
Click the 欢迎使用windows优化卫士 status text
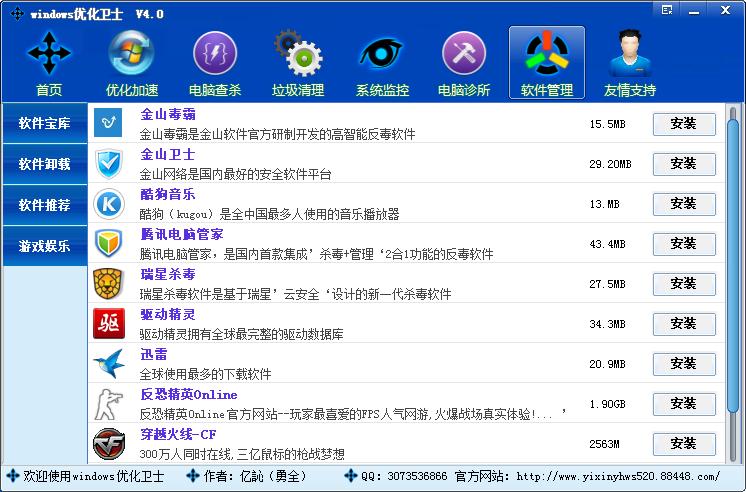(94, 476)
